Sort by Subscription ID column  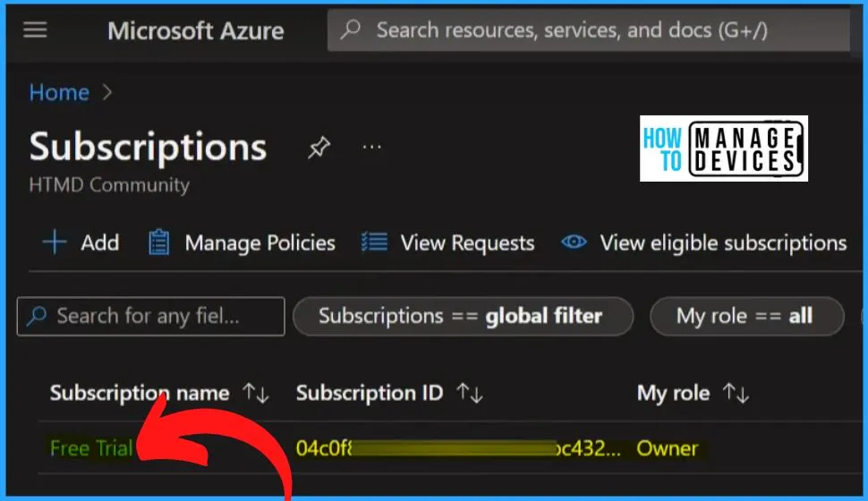(x=370, y=393)
